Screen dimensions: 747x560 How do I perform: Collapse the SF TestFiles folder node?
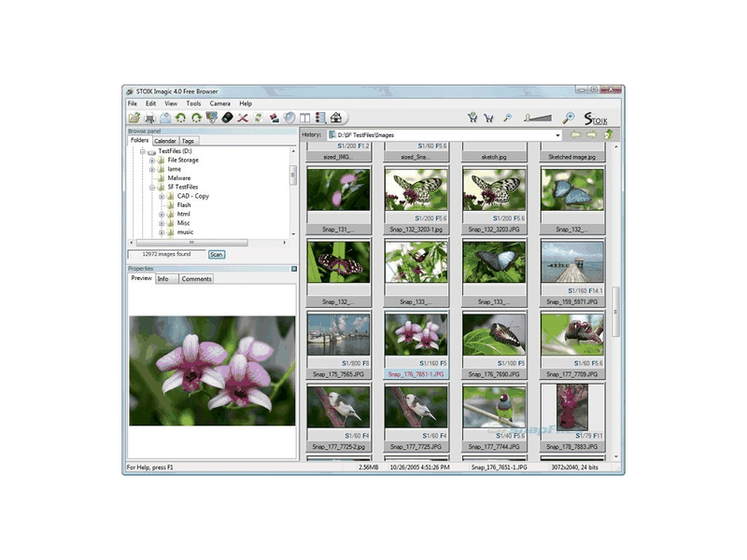[x=152, y=188]
